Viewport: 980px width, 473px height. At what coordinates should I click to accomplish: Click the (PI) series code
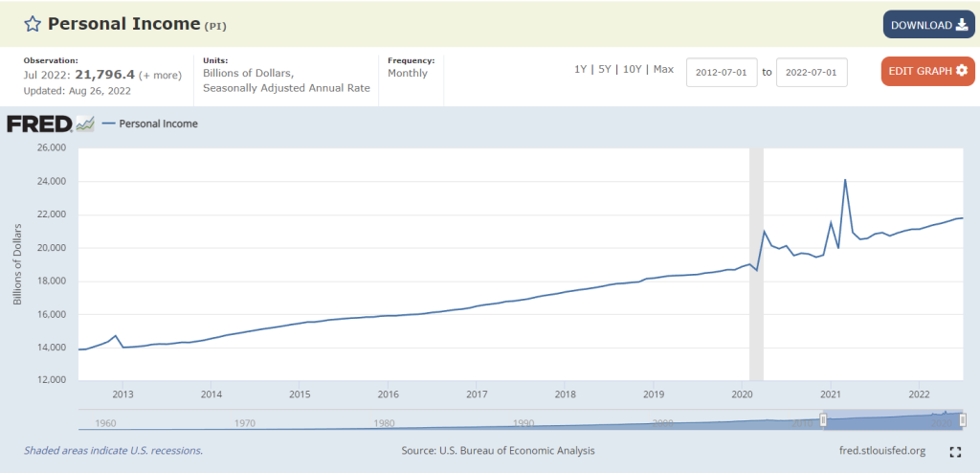[x=215, y=26]
